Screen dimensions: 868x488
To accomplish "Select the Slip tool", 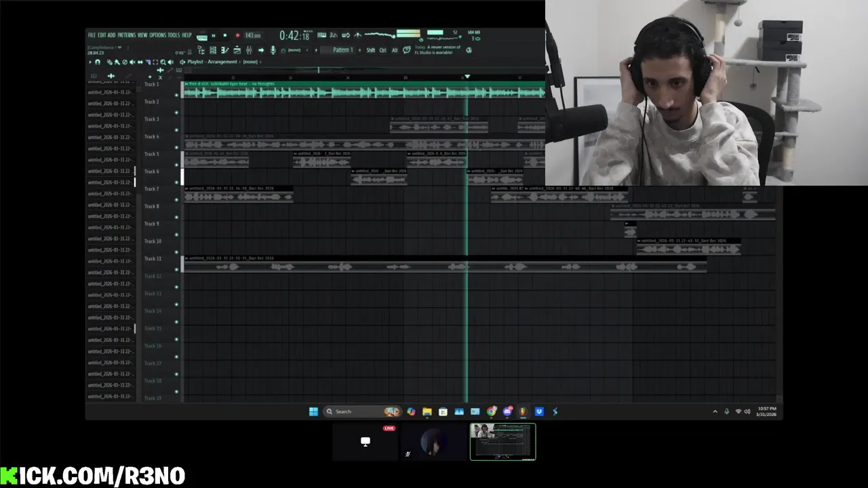I will pos(140,62).
